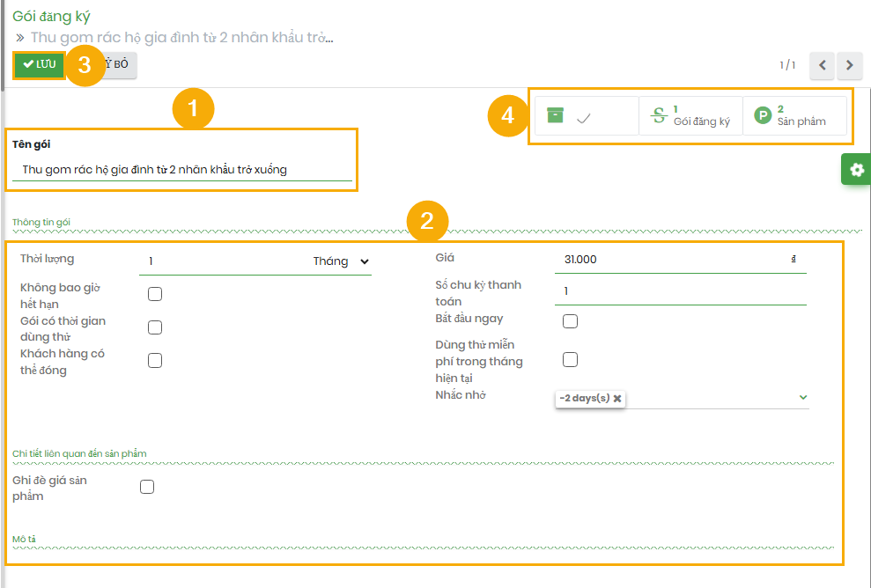Enable Ghi đè giá sản phẩm checkbox
The image size is (871, 588).
pos(147,487)
